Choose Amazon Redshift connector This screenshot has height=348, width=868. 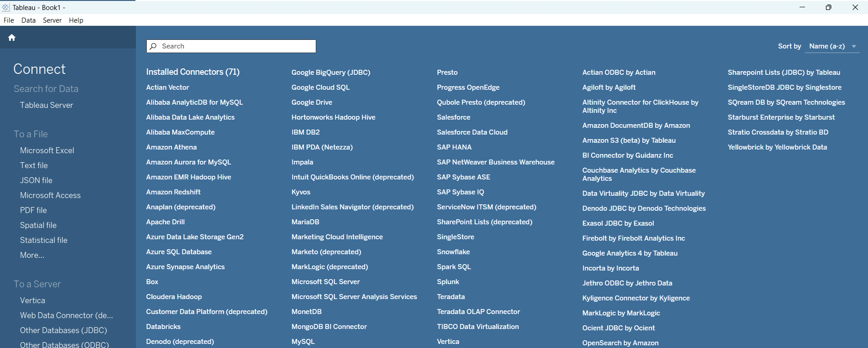point(174,192)
